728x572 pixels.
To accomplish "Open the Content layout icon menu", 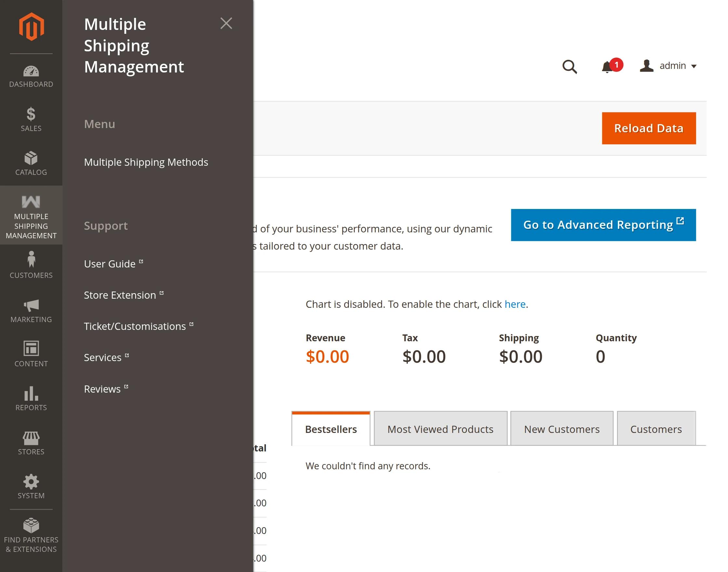I will click(31, 354).
